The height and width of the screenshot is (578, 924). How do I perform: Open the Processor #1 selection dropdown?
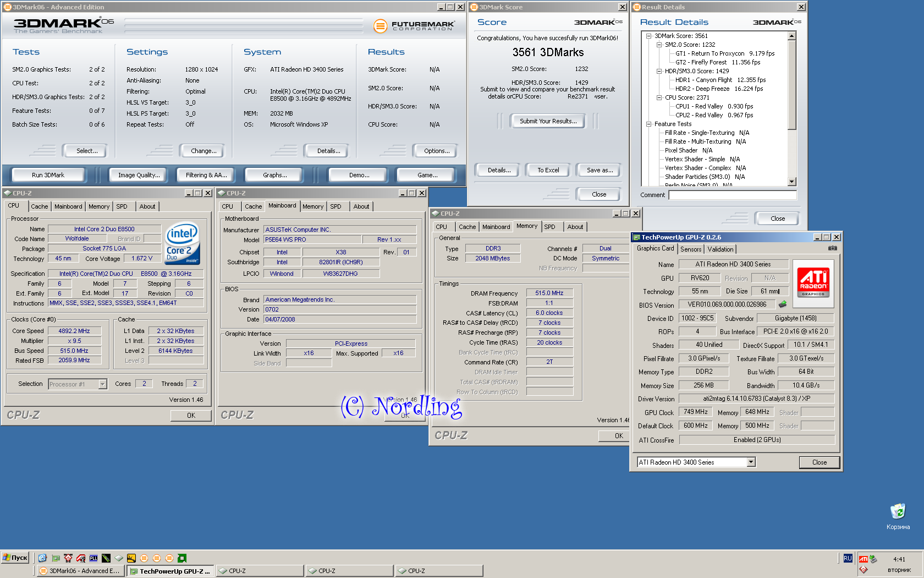coord(102,384)
